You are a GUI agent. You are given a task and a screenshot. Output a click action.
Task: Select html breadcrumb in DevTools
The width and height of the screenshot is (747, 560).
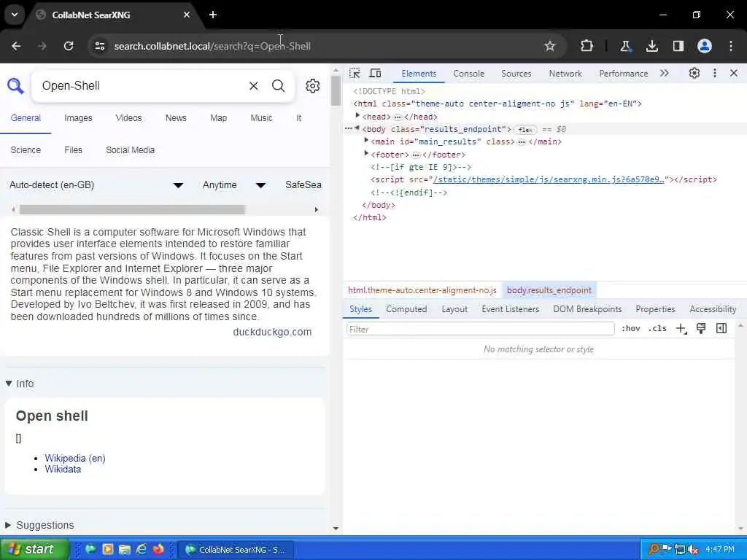pos(422,290)
